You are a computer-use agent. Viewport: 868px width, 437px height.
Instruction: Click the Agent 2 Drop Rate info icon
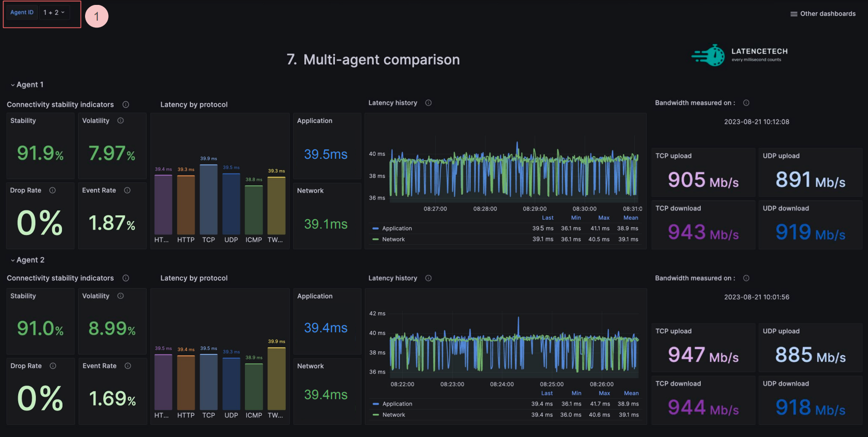coord(53,366)
